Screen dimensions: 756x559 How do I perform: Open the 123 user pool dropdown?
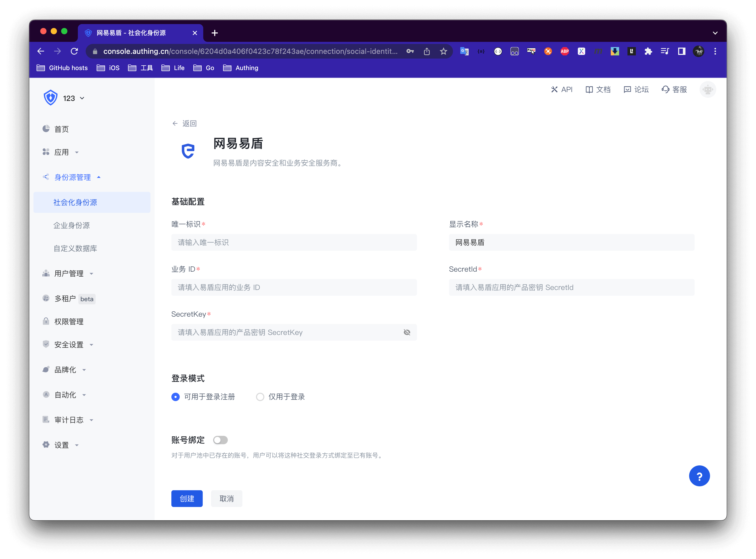tap(73, 99)
